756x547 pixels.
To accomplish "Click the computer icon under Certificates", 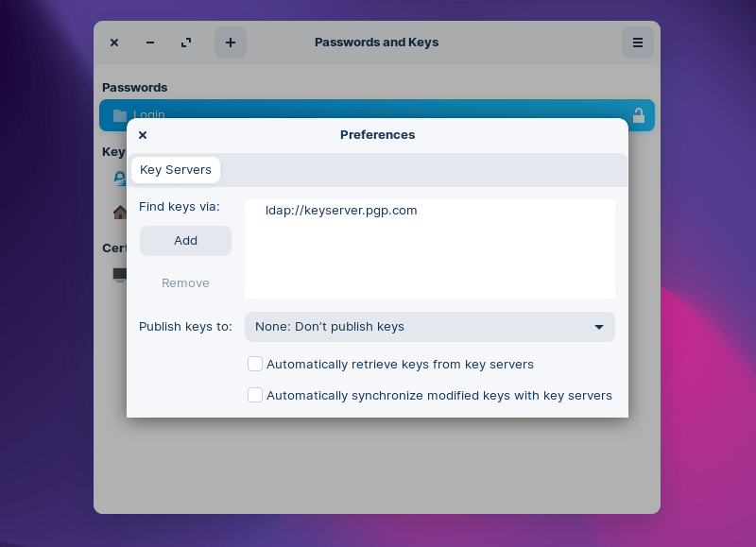I will click(x=121, y=275).
